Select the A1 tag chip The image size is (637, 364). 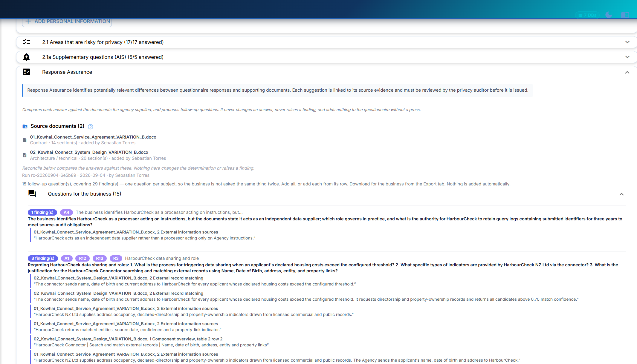click(67, 258)
